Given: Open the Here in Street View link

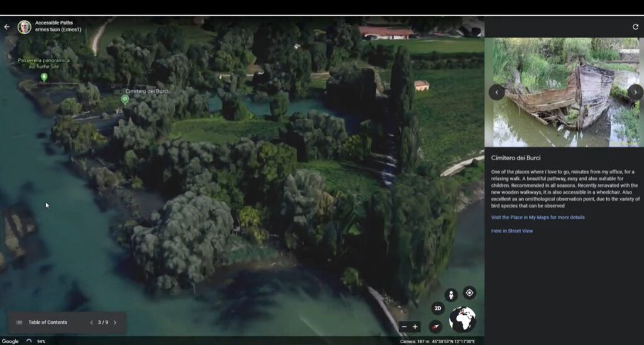Looking at the screenshot, I should pyautogui.click(x=512, y=231).
